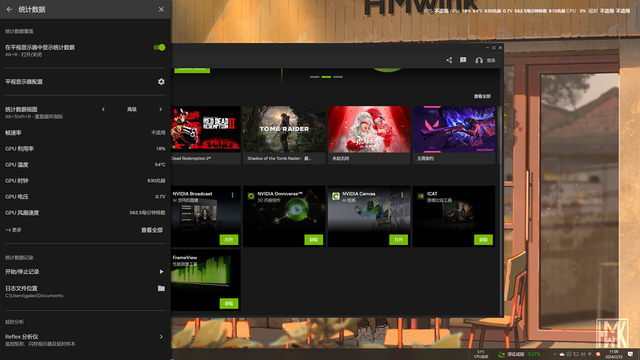Viewport: 640px width, 360px height.
Task: Start or stop statistics recording
Action: 161,272
